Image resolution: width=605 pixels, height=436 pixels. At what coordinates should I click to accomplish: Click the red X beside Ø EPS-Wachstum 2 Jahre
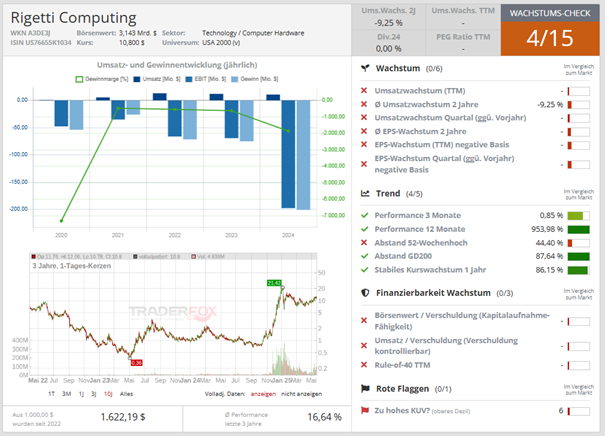click(364, 131)
